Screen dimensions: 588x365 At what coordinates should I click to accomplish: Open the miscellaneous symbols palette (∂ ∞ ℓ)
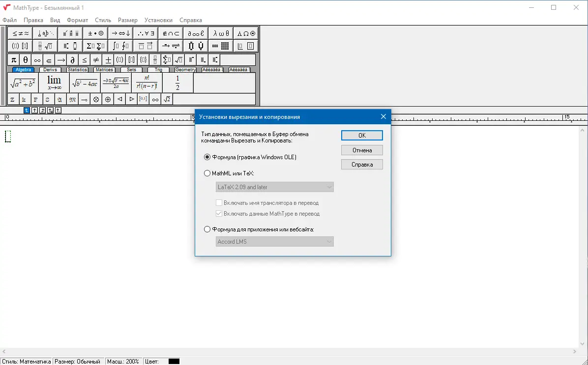tap(196, 33)
